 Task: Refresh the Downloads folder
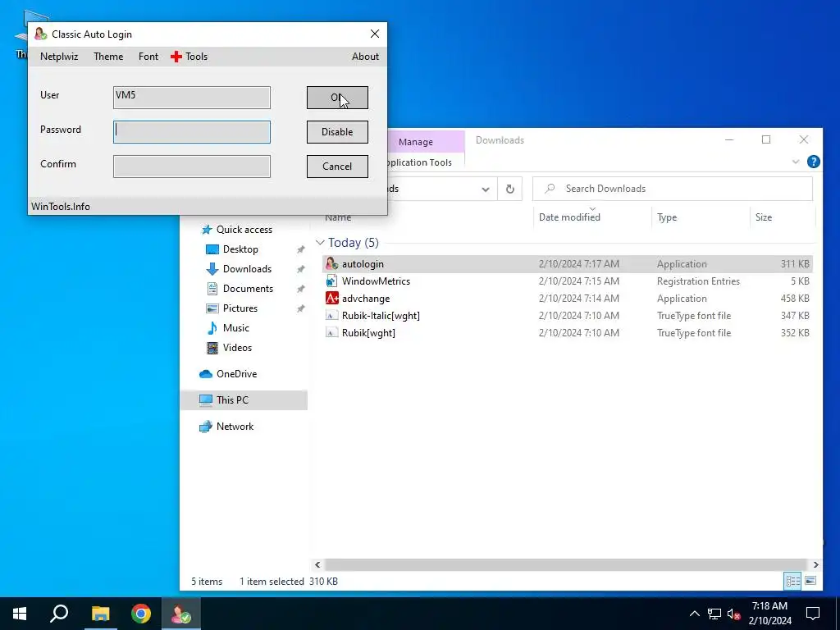(510, 189)
